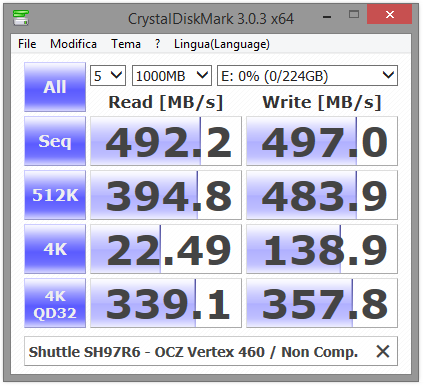Start the 4K QD32 benchmark

click(x=55, y=303)
